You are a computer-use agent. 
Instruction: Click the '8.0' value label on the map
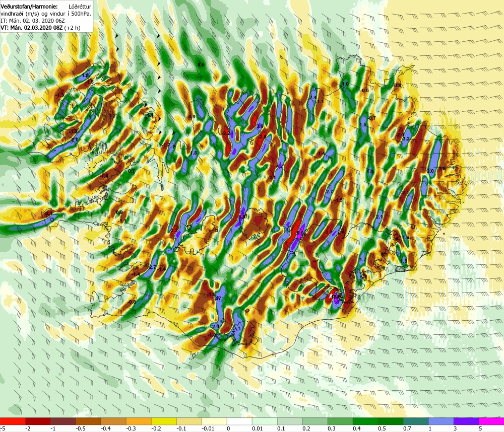point(300,233)
